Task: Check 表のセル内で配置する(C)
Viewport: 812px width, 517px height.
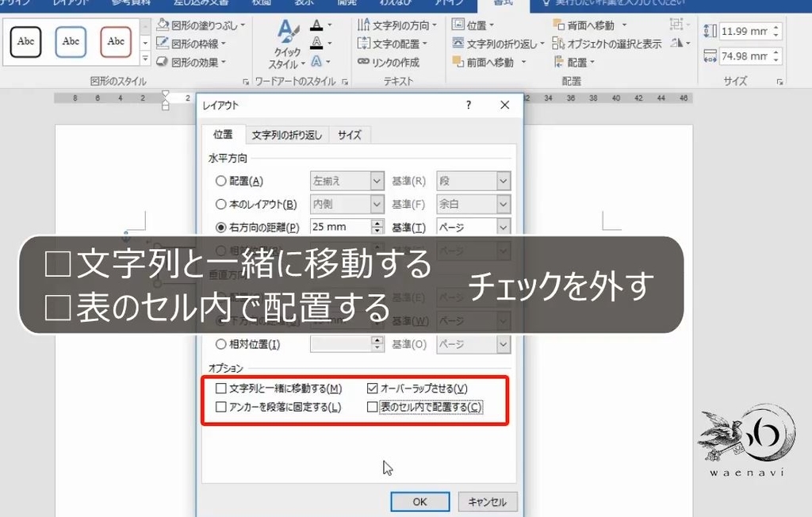Action: pos(372,407)
